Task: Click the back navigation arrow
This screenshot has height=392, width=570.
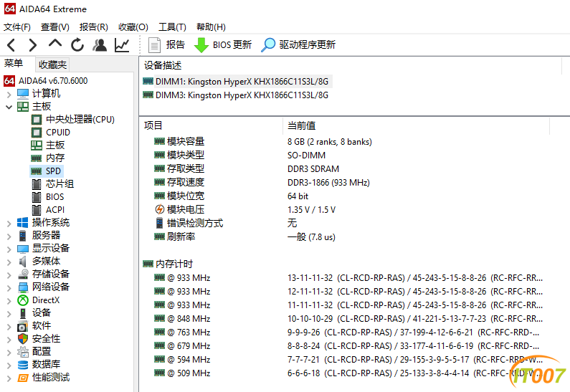Action: [11, 45]
